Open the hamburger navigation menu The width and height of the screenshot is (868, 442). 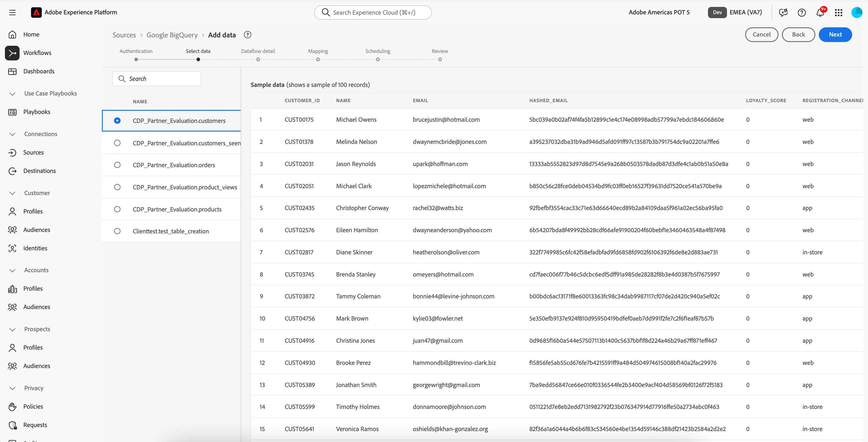tap(12, 12)
